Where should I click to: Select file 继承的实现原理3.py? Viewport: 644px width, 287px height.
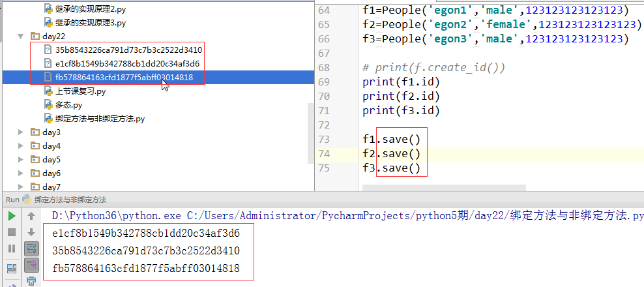click(x=91, y=23)
